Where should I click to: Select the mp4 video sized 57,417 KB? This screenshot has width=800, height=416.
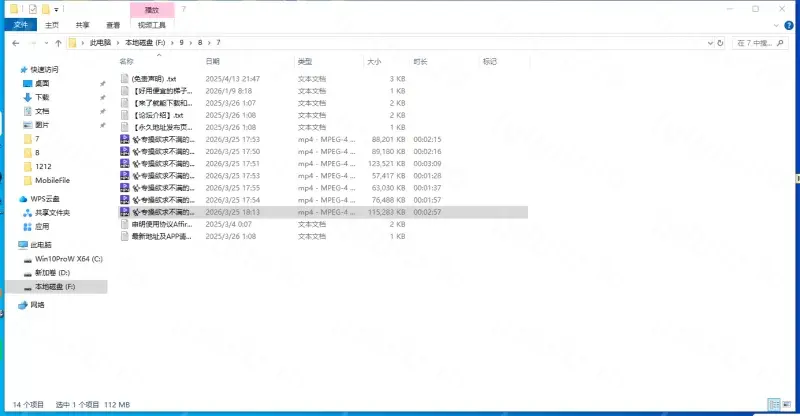[x=323, y=176]
